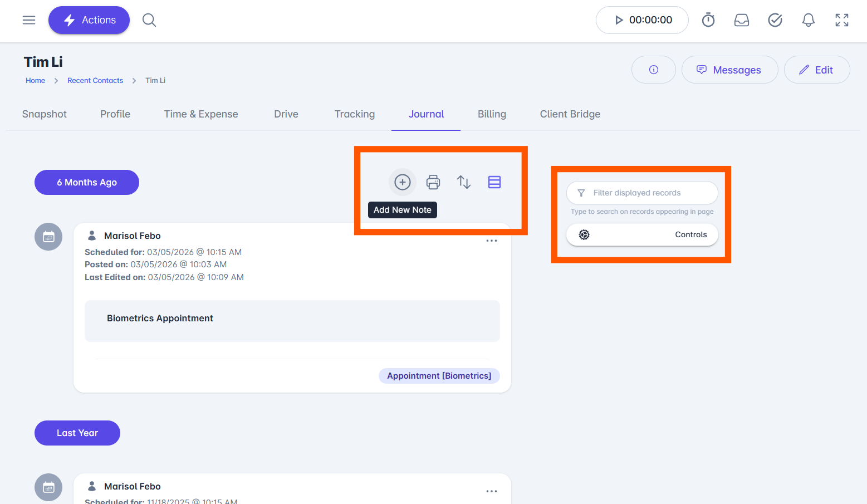Select the Biometrics Appointment note text

(160, 318)
